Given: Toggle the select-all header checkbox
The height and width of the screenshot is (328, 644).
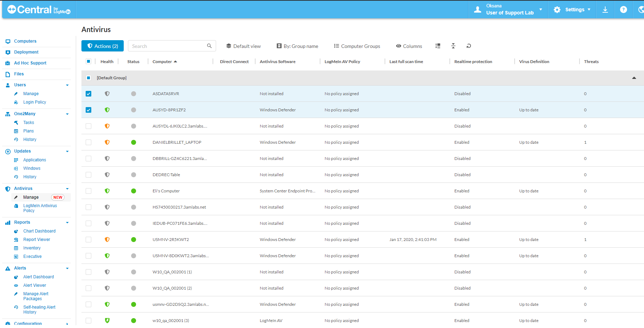Looking at the screenshot, I should pos(88,61).
